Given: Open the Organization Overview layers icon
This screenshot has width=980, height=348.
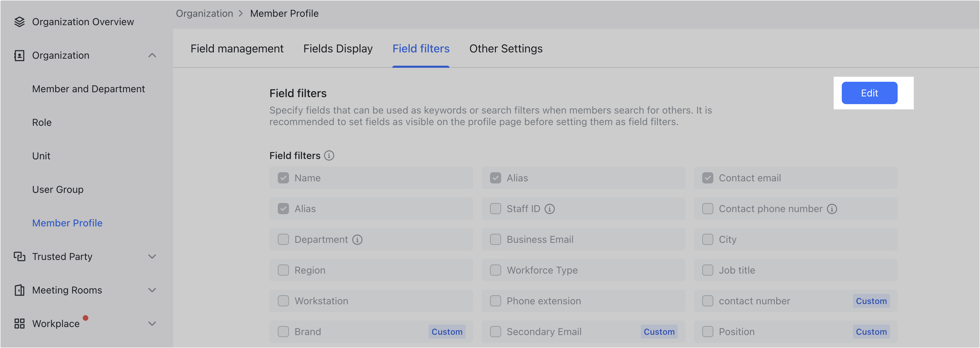Looking at the screenshot, I should point(19,22).
